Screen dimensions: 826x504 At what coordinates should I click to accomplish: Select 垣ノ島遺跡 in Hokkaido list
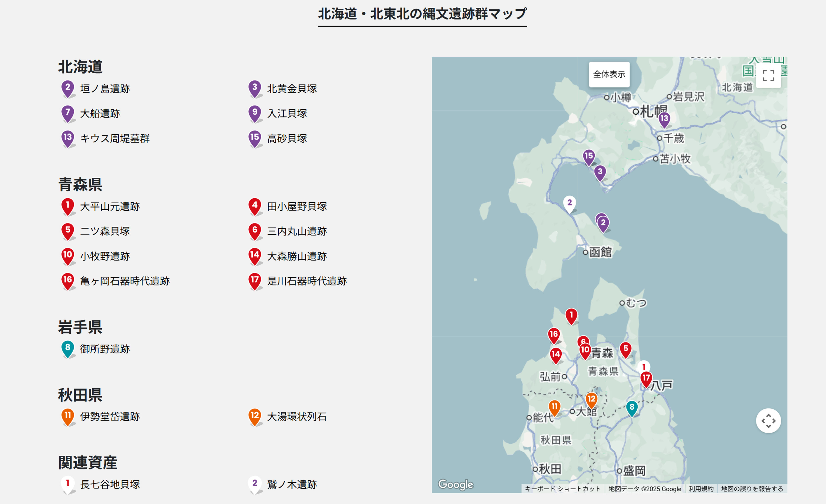(105, 89)
